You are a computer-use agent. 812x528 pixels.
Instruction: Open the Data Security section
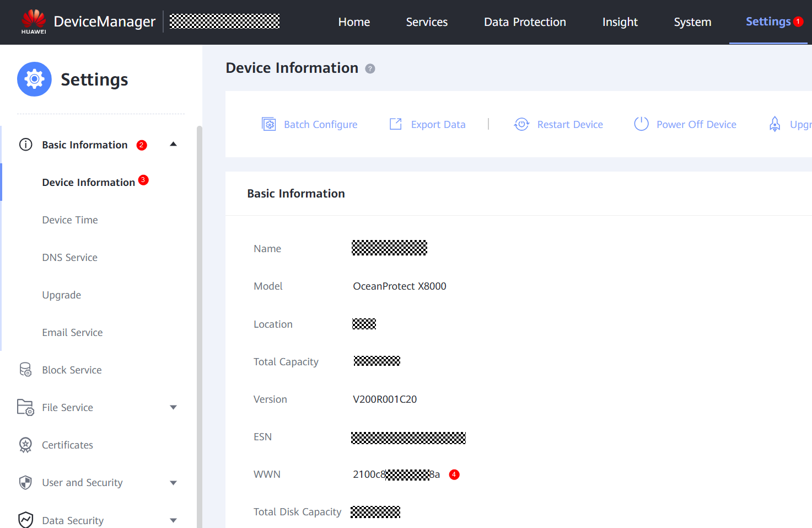[73, 520]
